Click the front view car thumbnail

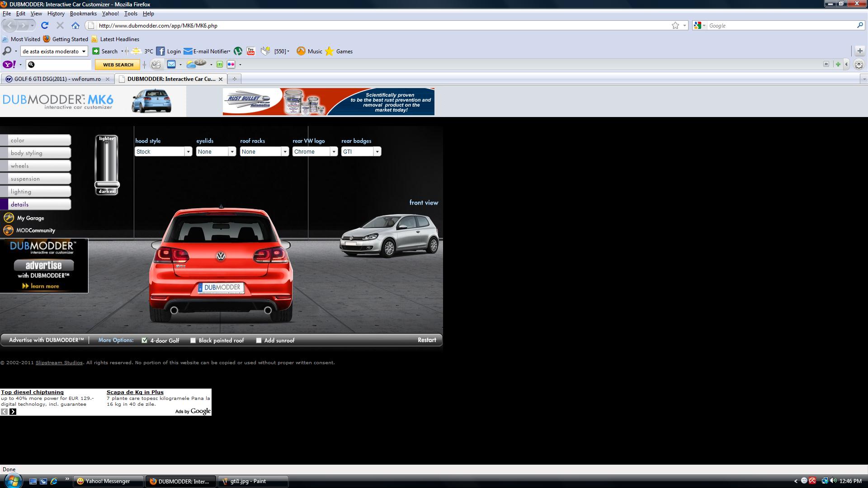(x=389, y=235)
